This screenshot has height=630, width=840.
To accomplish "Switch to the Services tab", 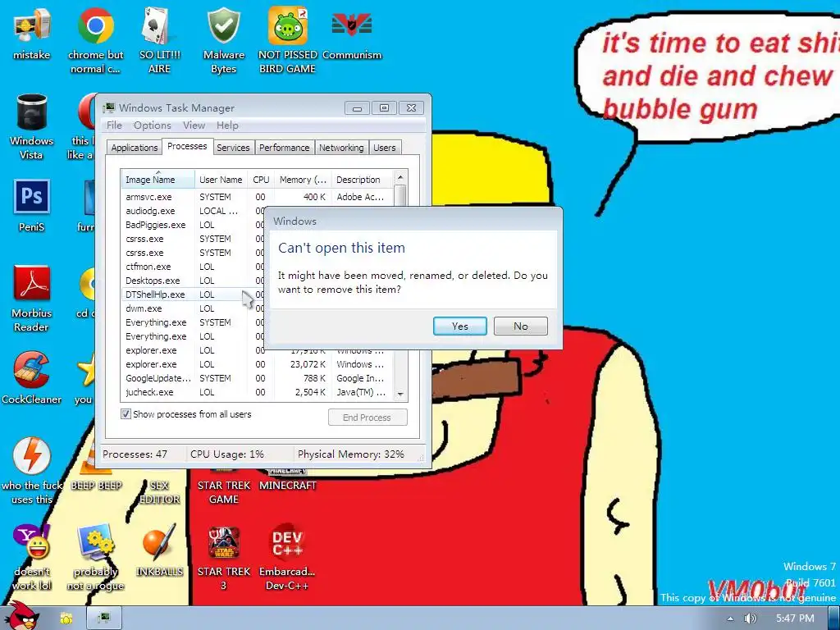I will (x=233, y=148).
